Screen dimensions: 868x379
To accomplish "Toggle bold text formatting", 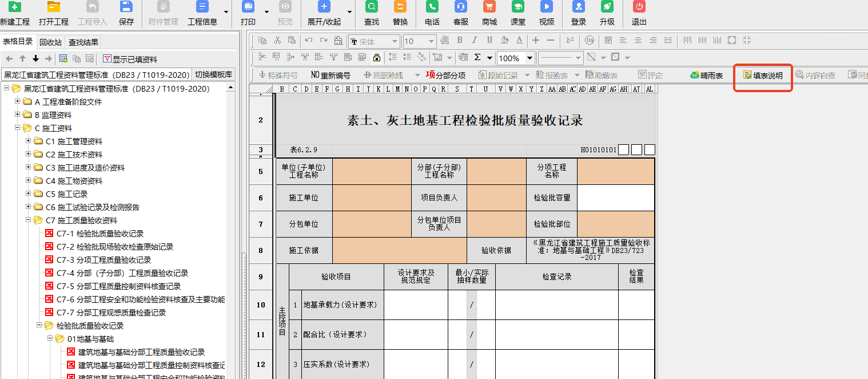I will pyautogui.click(x=459, y=41).
